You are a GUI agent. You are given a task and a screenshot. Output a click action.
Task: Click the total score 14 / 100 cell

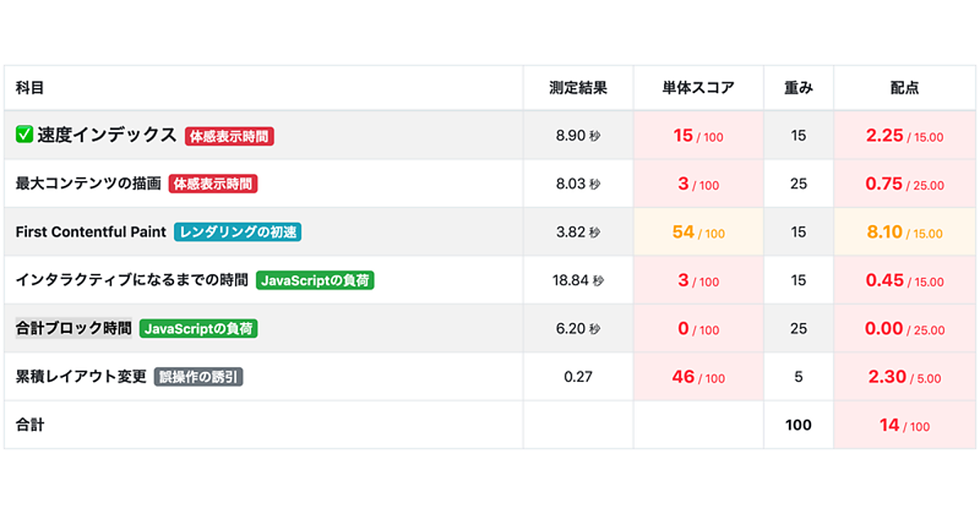(904, 425)
